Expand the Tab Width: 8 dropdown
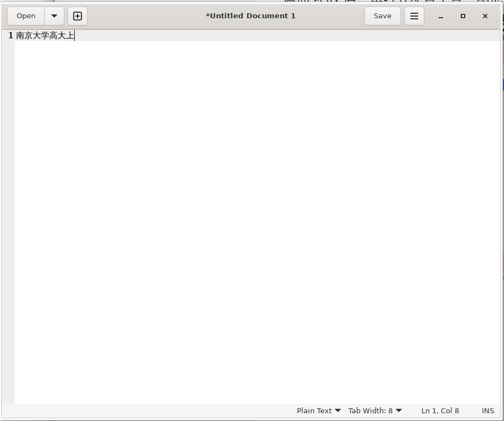Image resolution: width=504 pixels, height=421 pixels. click(375, 410)
